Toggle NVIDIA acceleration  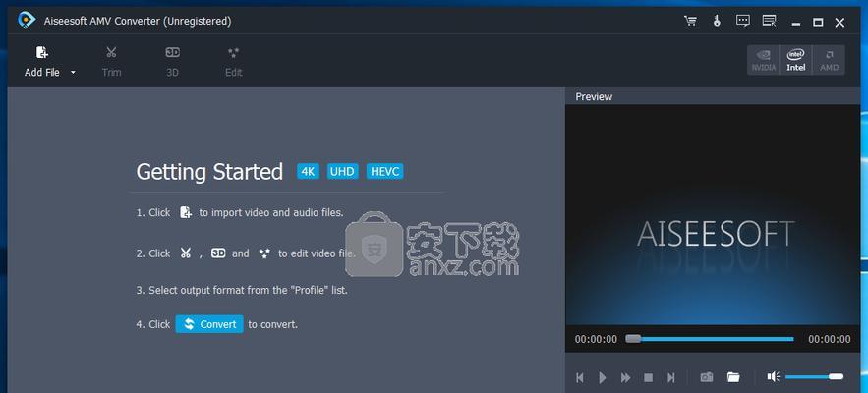[764, 60]
